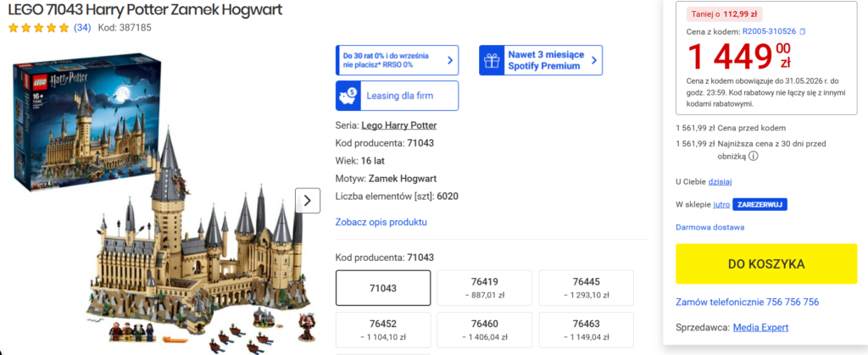Click the piggy bank Leasing icon
Screen dimensions: 868x355
point(348,96)
